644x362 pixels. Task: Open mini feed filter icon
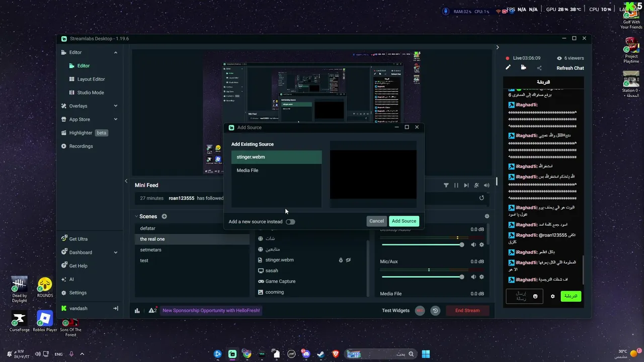(x=446, y=186)
